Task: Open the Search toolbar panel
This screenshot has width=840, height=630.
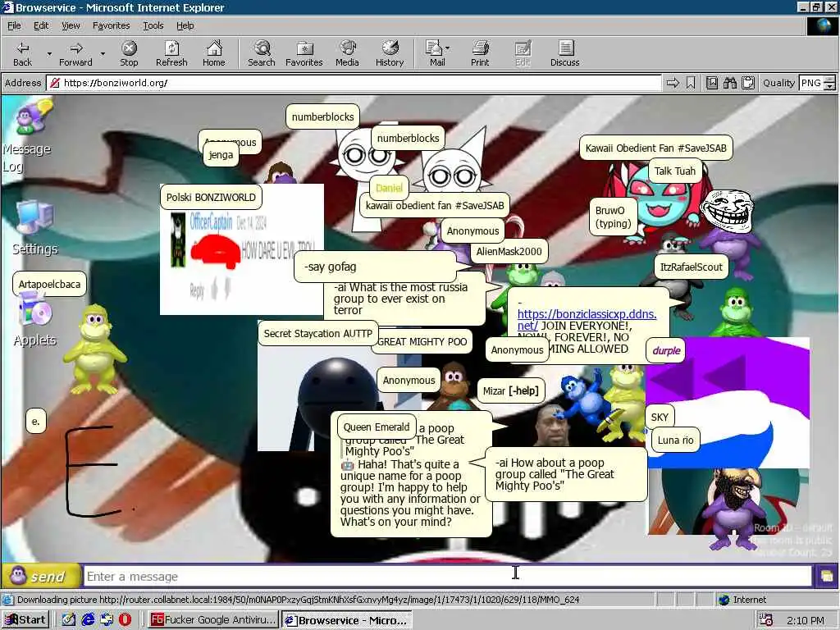Action: 262,53
